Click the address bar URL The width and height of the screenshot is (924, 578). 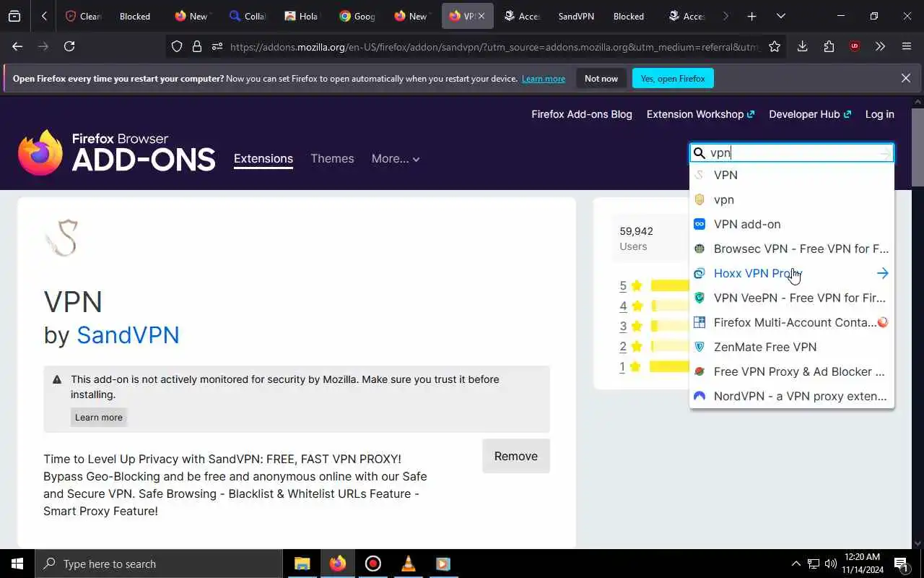(494, 46)
